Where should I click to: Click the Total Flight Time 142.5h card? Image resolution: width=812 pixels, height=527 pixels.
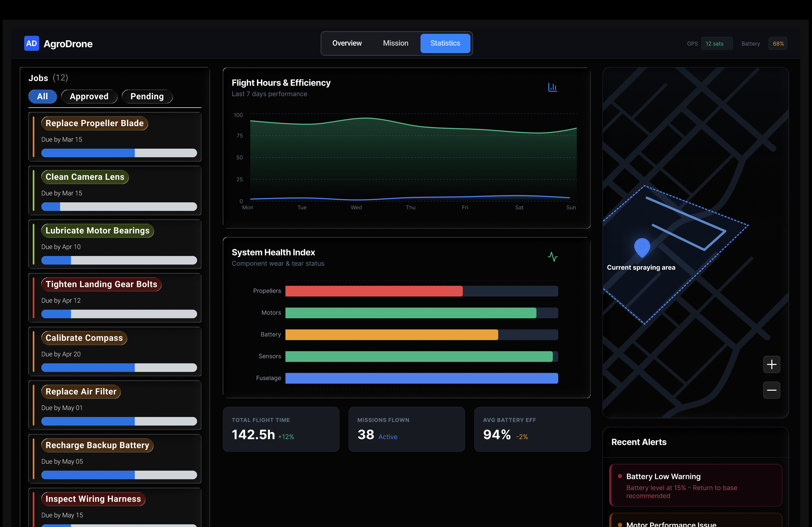pos(281,429)
